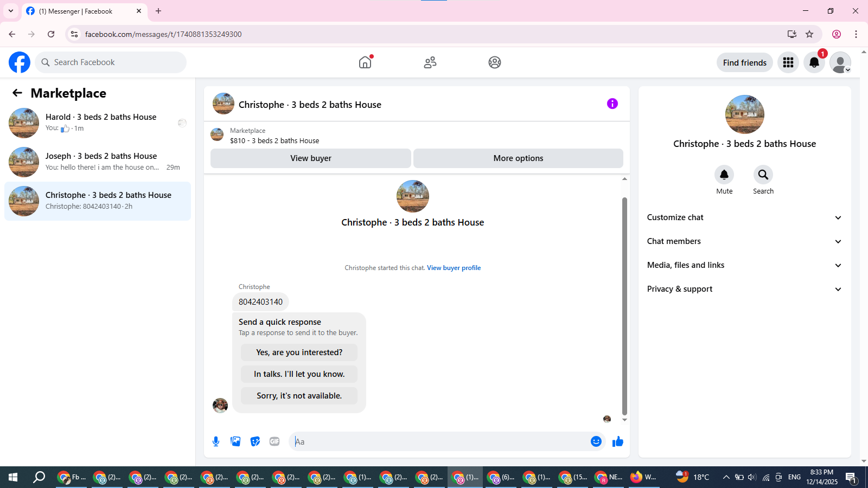The image size is (868, 488).
Task: Go back from Marketplace with the arrow
Action: coord(17,93)
